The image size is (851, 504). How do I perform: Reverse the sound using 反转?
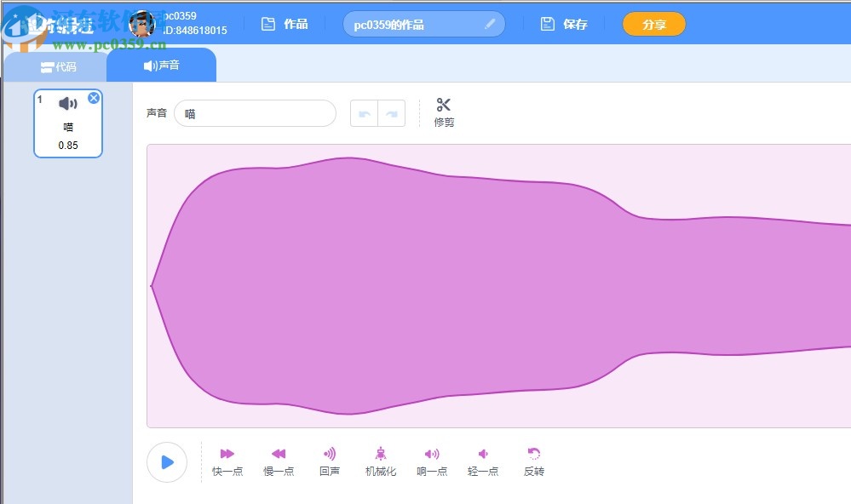tap(532, 460)
